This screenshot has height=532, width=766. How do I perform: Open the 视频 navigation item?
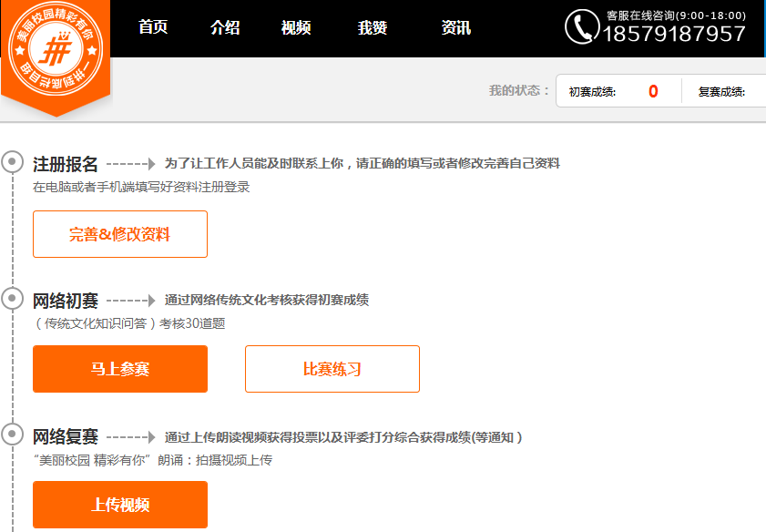[x=296, y=27]
